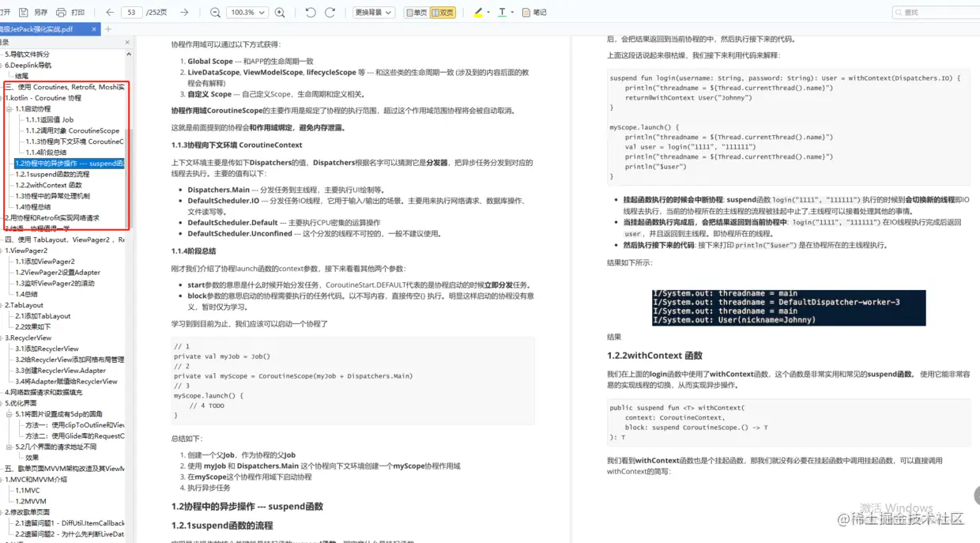Open outline item 1.1.4阶段总结
Screen dimensions: 980x543
pos(46,153)
